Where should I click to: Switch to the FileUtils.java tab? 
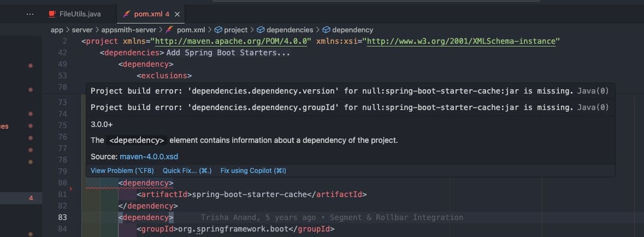point(79,14)
